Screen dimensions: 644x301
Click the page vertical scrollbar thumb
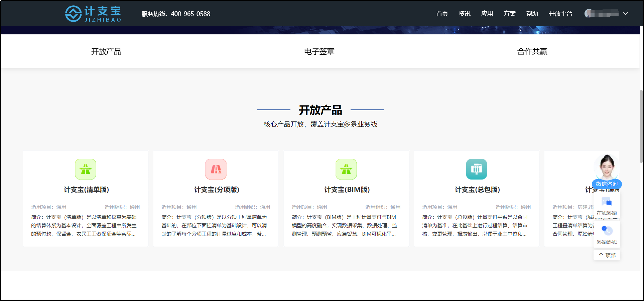[641, 126]
